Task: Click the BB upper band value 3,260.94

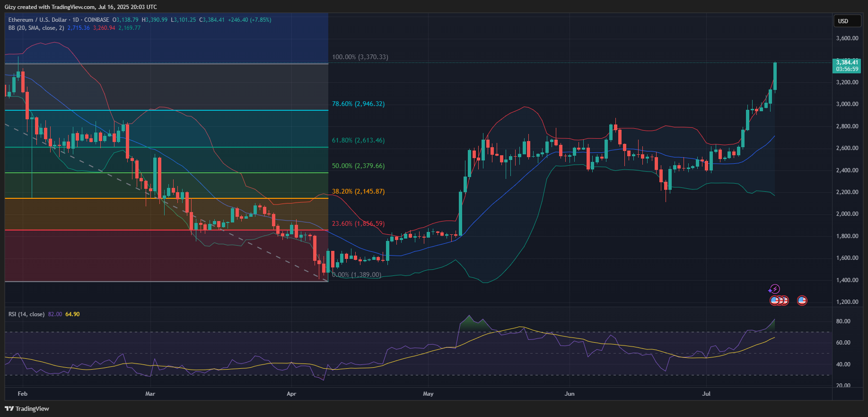Action: click(104, 28)
